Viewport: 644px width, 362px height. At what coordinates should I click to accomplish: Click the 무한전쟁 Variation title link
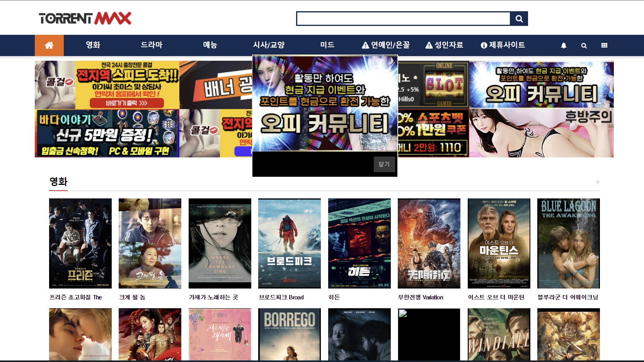421,297
